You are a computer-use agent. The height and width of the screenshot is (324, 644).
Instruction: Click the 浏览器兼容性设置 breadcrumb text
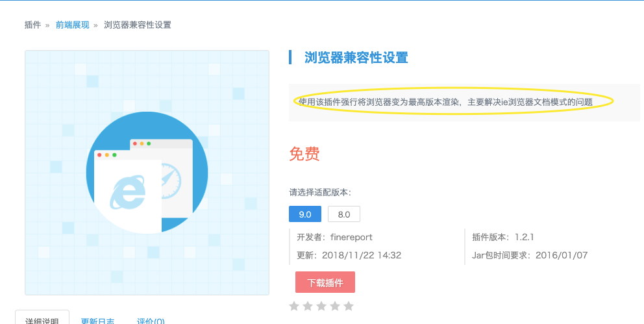(138, 25)
